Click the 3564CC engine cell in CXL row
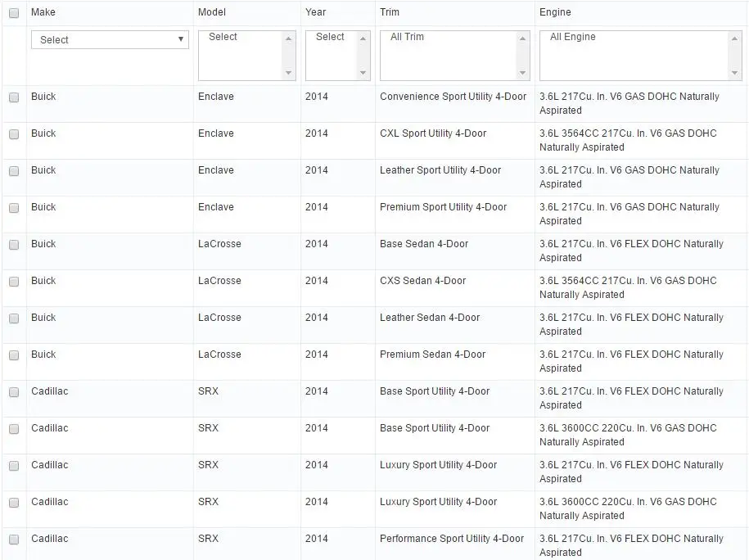 [628, 140]
